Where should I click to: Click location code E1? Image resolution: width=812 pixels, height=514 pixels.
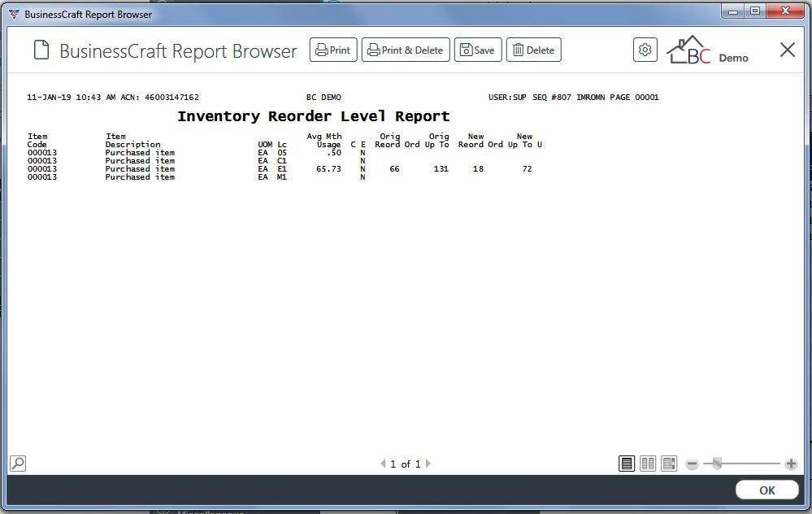[282, 169]
